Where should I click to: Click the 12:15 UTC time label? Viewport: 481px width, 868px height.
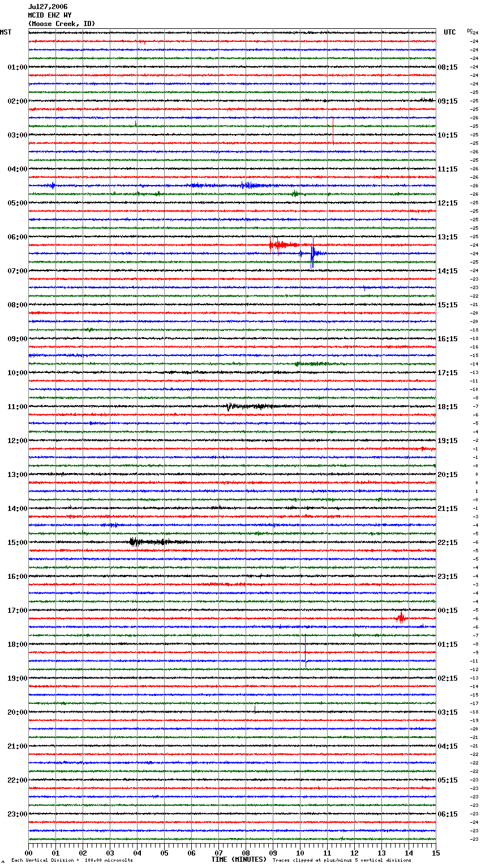tap(448, 203)
